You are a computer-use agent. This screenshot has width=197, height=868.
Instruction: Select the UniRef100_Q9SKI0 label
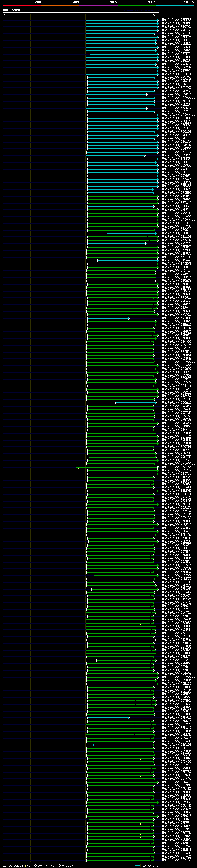[177, 64]
